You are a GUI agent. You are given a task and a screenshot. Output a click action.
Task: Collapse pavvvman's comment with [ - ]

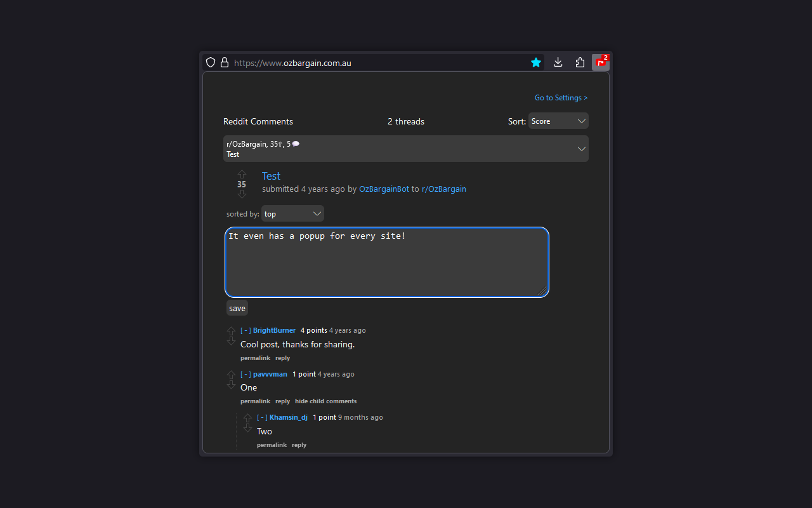(246, 374)
